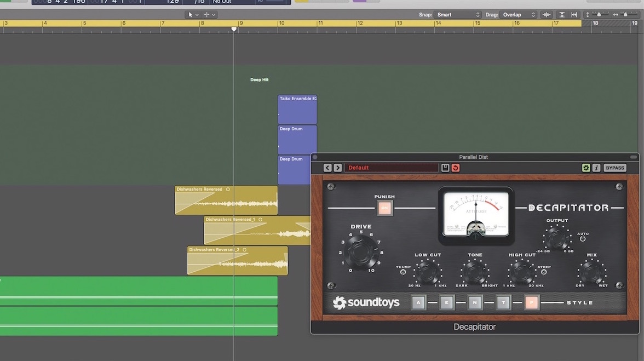Click the Bypass button in Decapitator

point(614,168)
